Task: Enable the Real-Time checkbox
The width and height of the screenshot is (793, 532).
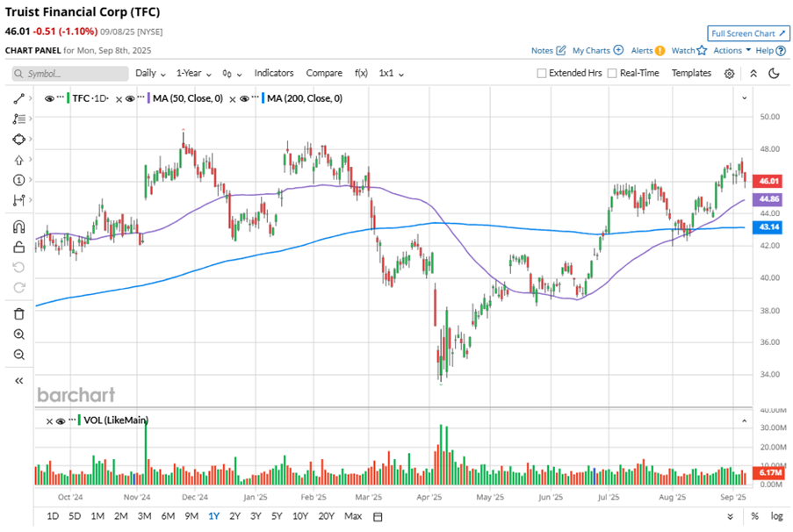Action: [612, 74]
